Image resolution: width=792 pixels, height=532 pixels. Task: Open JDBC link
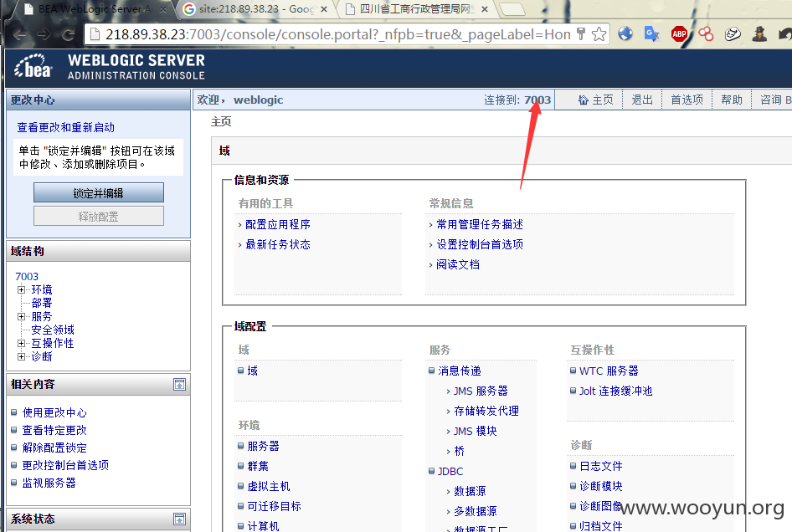click(x=450, y=472)
